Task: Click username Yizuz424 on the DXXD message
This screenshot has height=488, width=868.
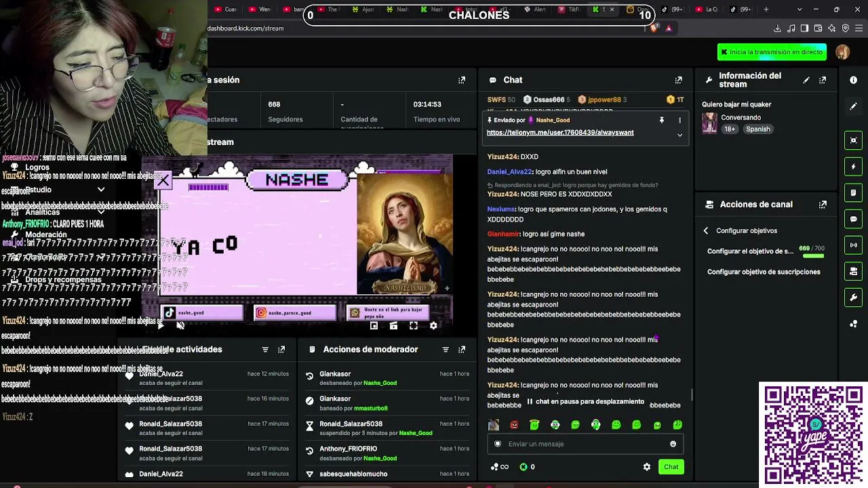Action: pyautogui.click(x=502, y=157)
